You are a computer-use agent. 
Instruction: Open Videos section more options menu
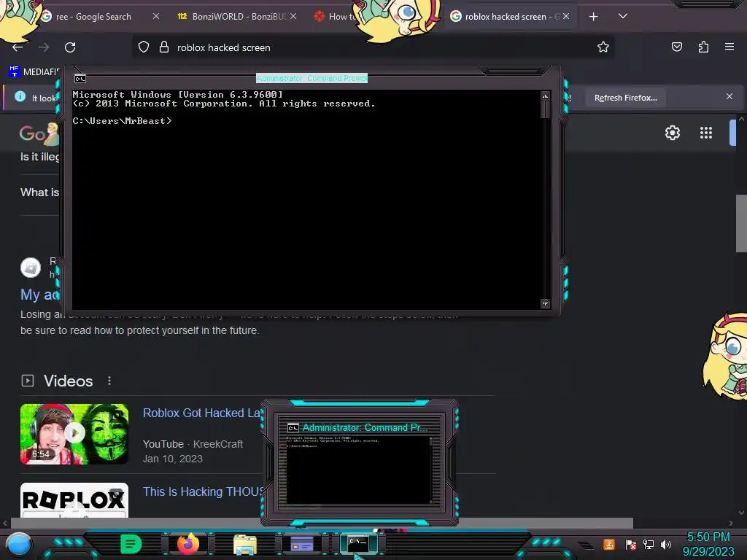[x=109, y=381]
